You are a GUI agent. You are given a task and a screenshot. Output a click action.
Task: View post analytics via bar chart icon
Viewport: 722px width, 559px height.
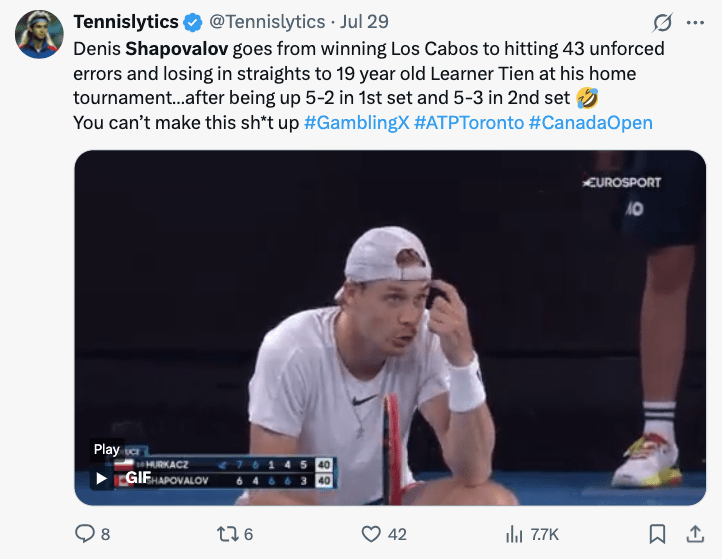[x=515, y=534]
